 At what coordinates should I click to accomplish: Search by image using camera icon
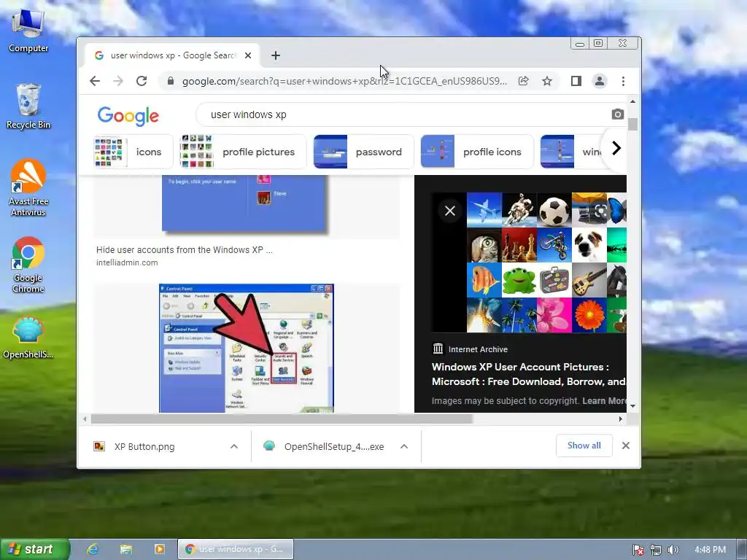coord(617,114)
